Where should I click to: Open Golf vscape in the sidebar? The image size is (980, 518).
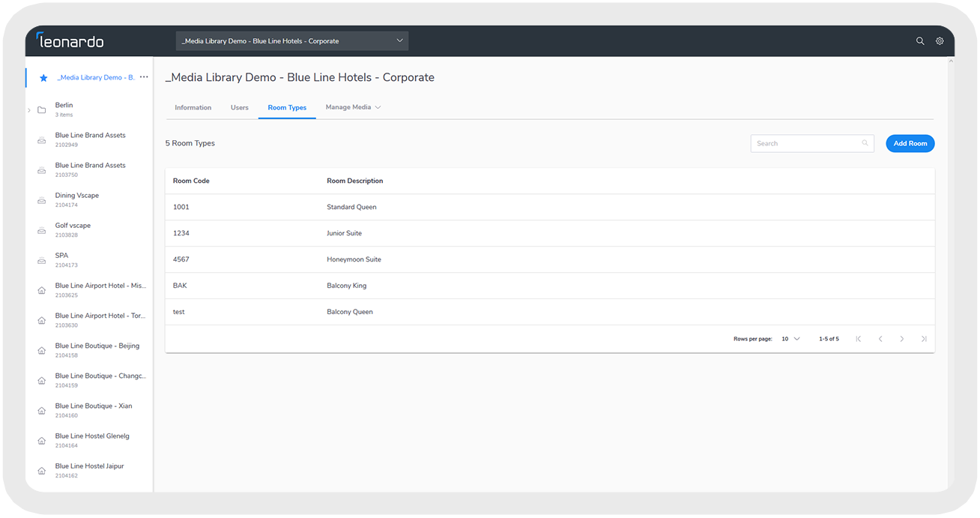coord(73,229)
